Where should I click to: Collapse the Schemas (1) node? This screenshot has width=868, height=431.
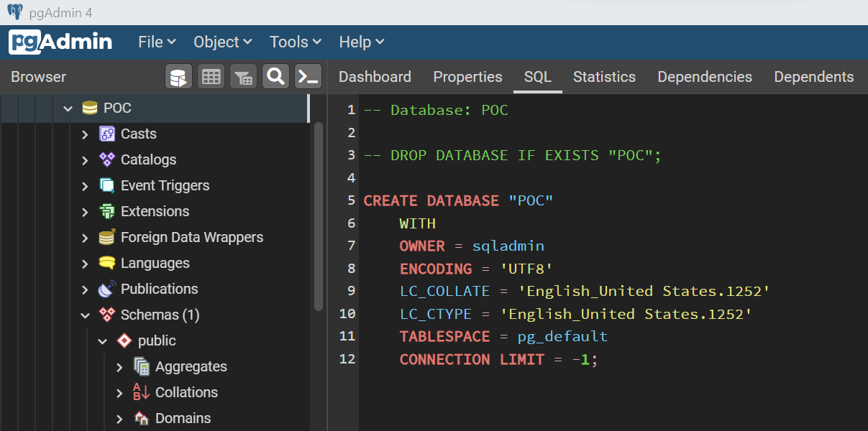point(86,315)
